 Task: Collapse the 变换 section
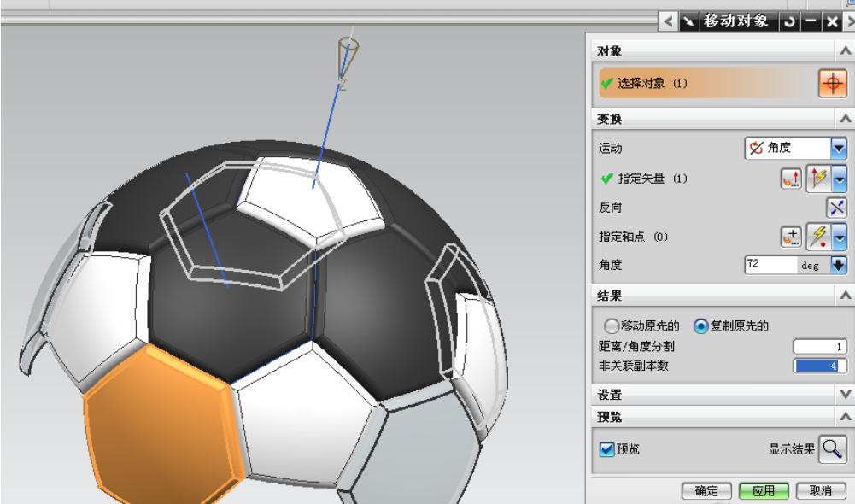coord(846,120)
